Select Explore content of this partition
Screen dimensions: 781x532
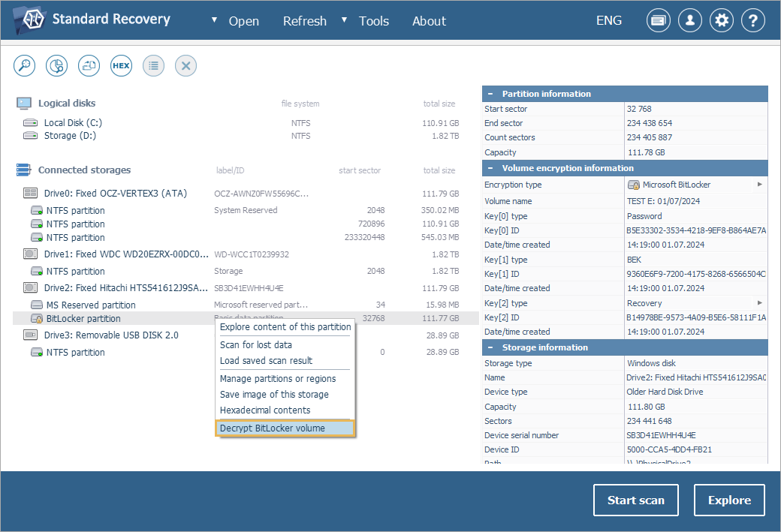(x=285, y=327)
